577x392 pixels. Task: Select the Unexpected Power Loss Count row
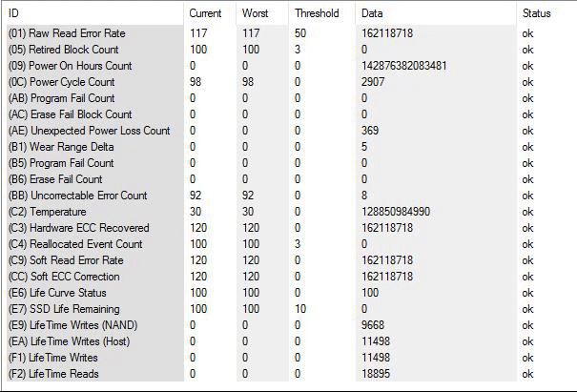291,131
